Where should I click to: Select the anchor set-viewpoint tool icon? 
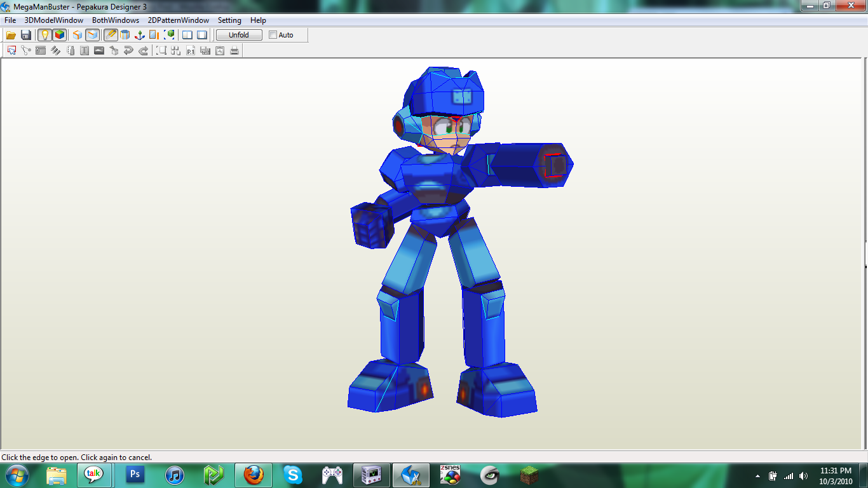pos(139,35)
